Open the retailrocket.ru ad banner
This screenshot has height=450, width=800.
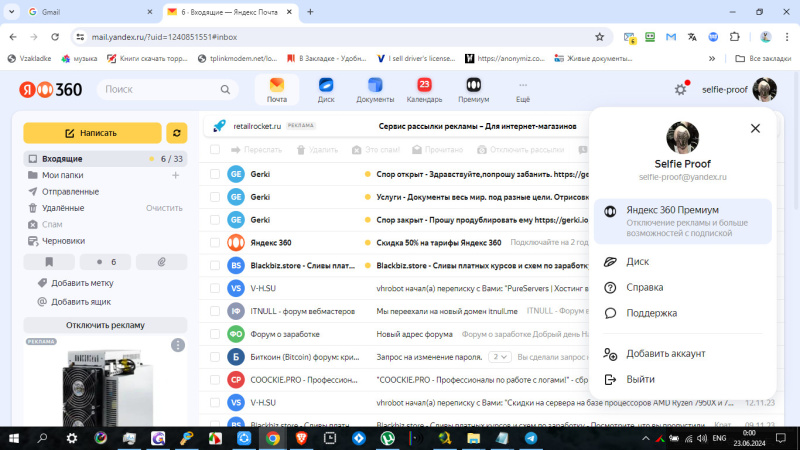(396, 126)
